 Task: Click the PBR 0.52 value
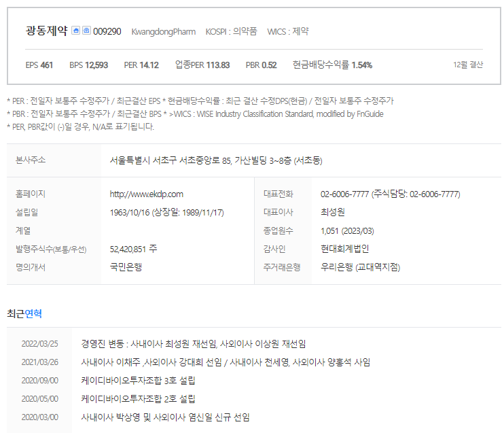coord(262,65)
